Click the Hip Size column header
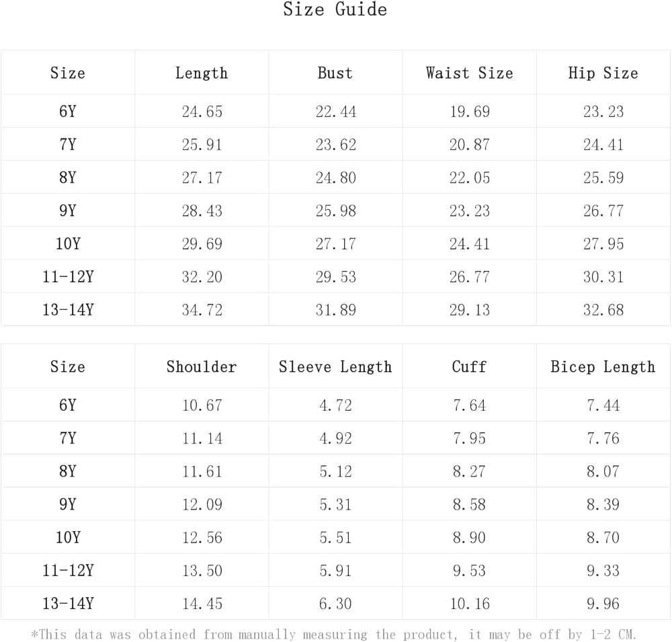Image resolution: width=672 pixels, height=642 pixels. pos(603,73)
